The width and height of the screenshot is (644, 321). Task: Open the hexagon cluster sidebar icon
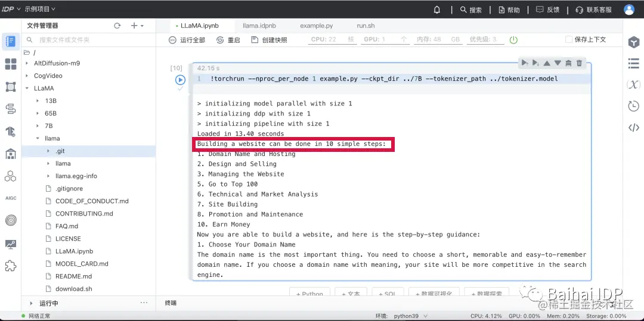(x=11, y=176)
